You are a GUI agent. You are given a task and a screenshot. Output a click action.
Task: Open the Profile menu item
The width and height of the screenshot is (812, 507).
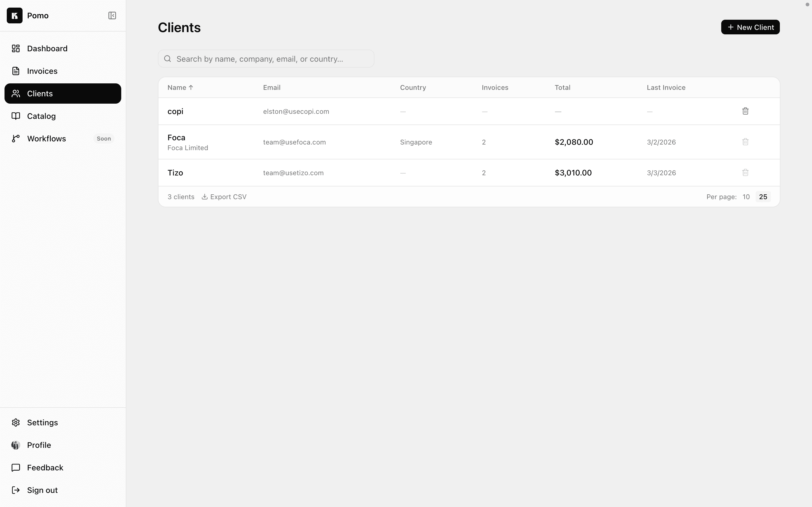(39, 445)
